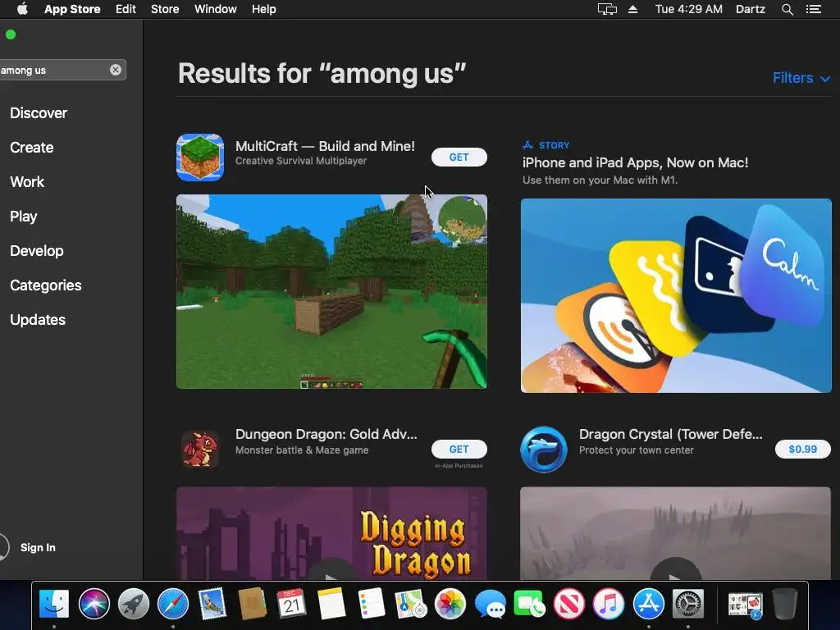
Task: Open Reminders from the dock
Action: coord(371,604)
